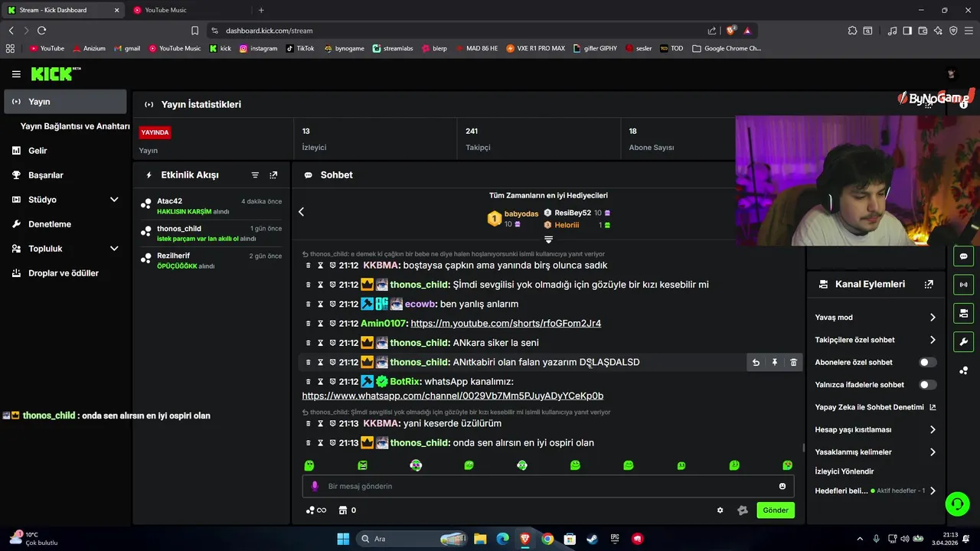Pin the highlighted thonos_child message
Screen dimensions: 980x551
[775, 363]
